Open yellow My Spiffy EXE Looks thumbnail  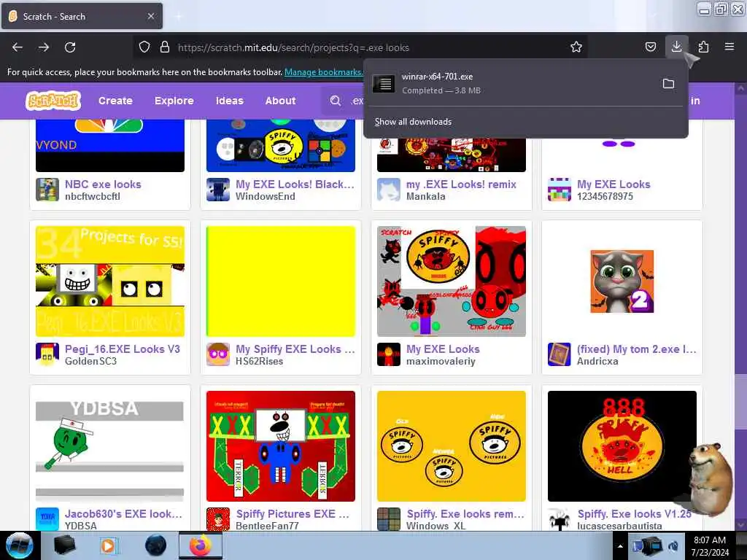click(x=281, y=281)
